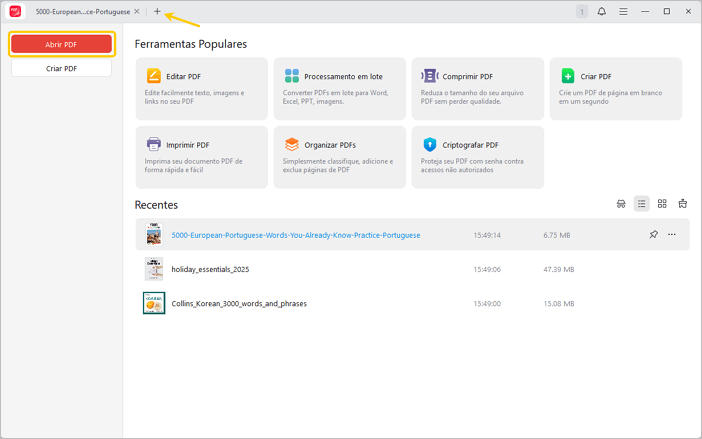Screen dimensions: 702x439
Task: Click the 15:49:06 timestamp
Action: 487,269
